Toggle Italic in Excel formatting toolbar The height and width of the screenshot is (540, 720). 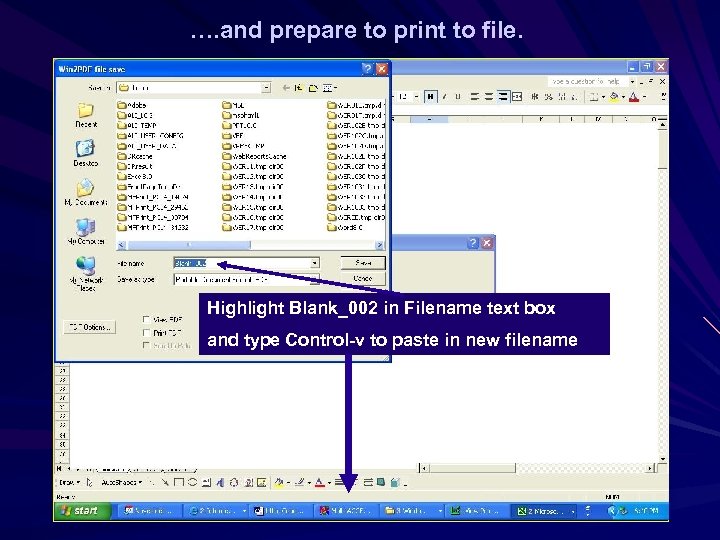pos(444,96)
